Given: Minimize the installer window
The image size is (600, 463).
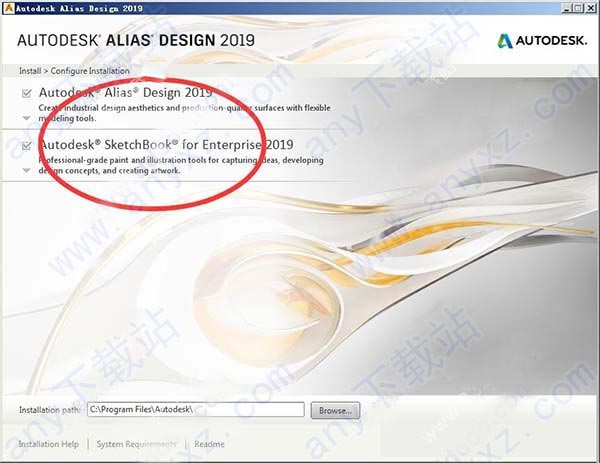Looking at the screenshot, I should tap(567, 8).
